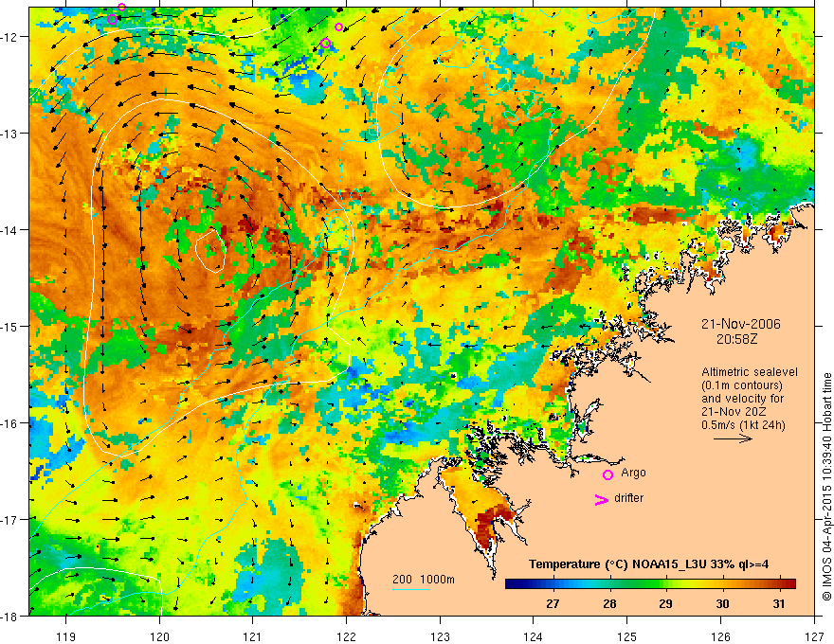The width and height of the screenshot is (834, 644).
Task: Click the time text 20:58Z
Action: coord(736,338)
